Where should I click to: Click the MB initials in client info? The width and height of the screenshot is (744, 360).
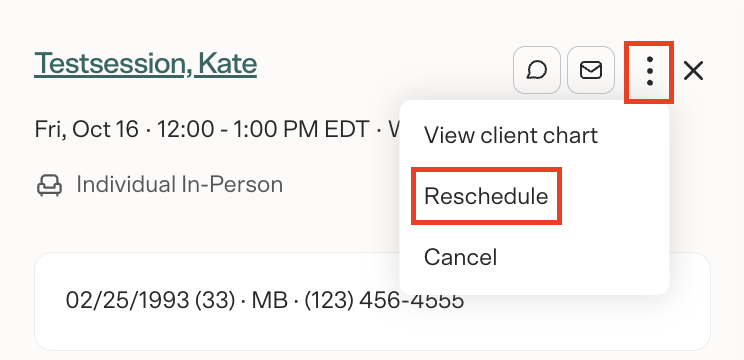pos(270,300)
